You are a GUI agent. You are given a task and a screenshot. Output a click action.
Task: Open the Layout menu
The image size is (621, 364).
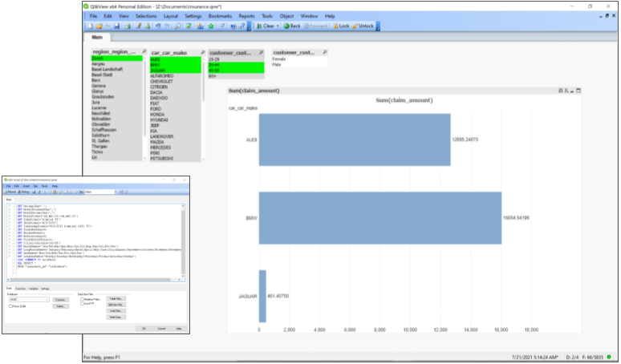point(171,16)
